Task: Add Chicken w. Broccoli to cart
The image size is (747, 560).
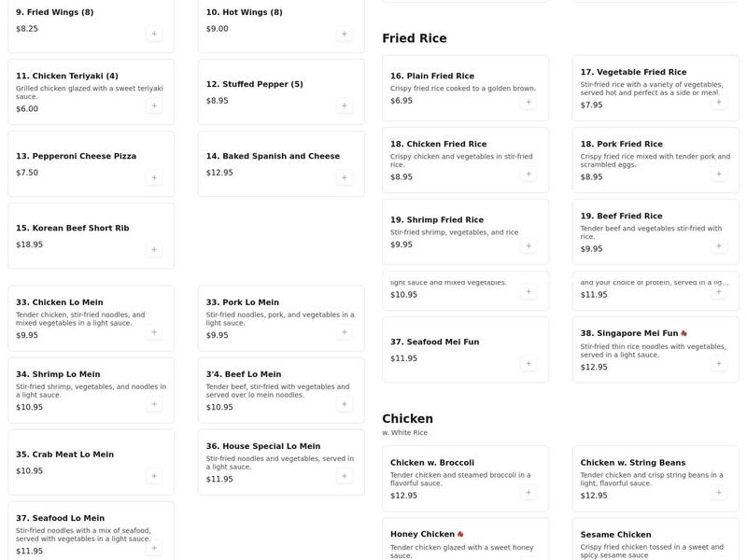Action: pyautogui.click(x=530, y=491)
